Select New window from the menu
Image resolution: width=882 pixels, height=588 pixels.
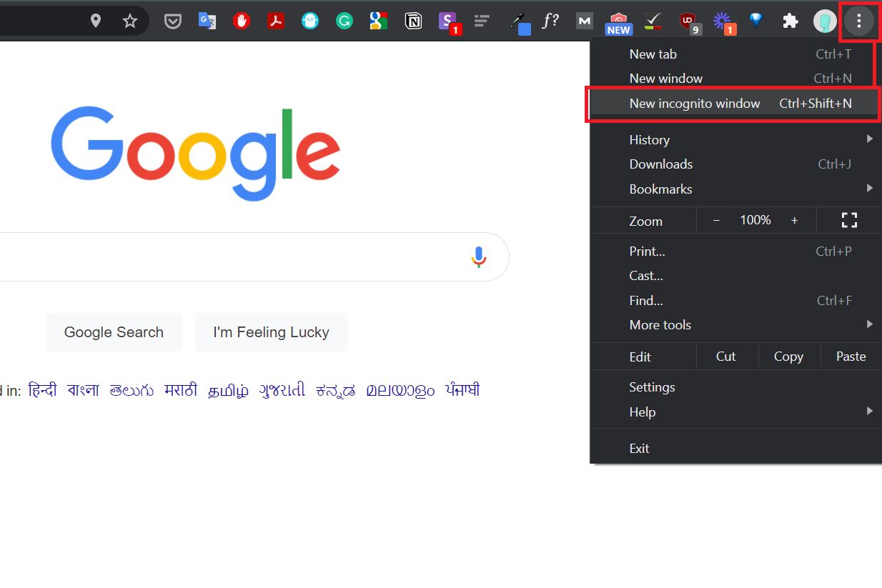[x=735, y=78]
